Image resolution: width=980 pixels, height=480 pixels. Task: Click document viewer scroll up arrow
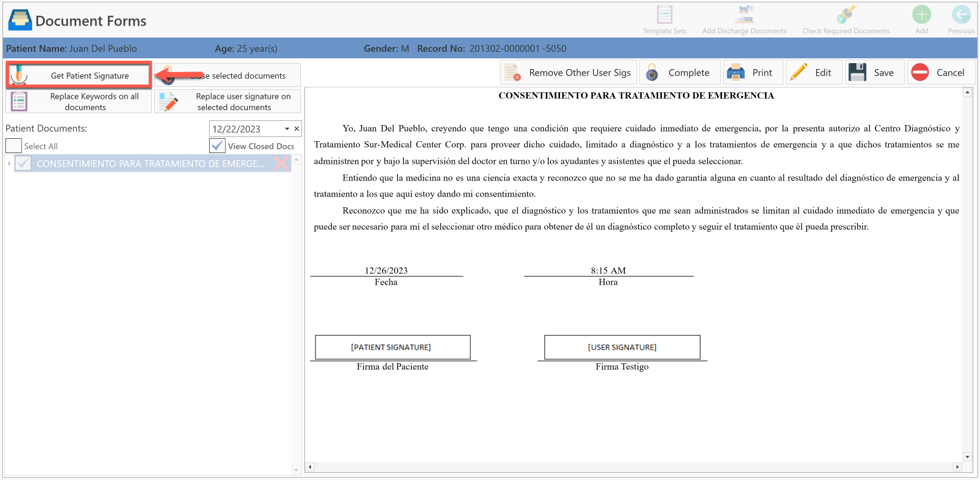967,92
